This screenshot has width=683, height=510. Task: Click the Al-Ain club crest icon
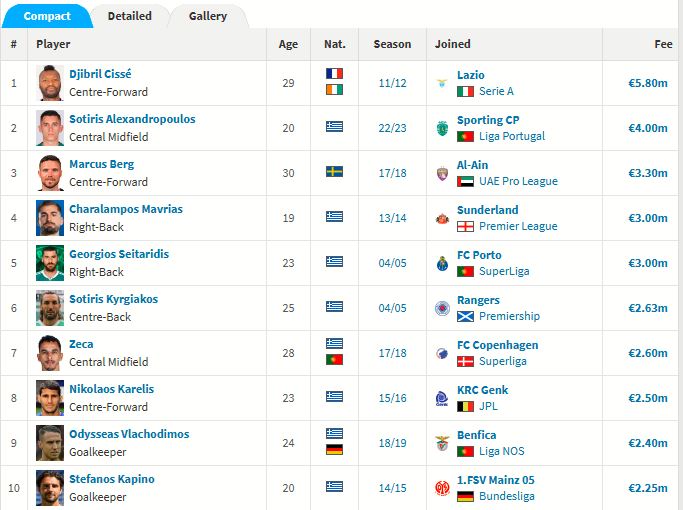(x=442, y=173)
